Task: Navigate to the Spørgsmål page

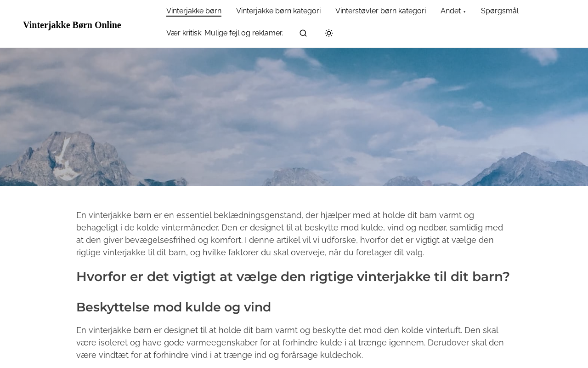Action: (x=500, y=11)
